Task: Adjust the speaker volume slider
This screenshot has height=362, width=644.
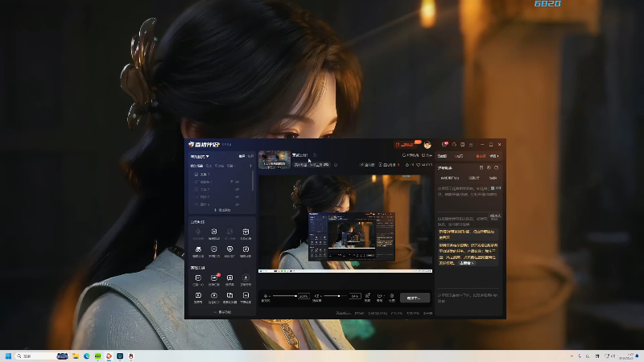Action: (x=336, y=296)
